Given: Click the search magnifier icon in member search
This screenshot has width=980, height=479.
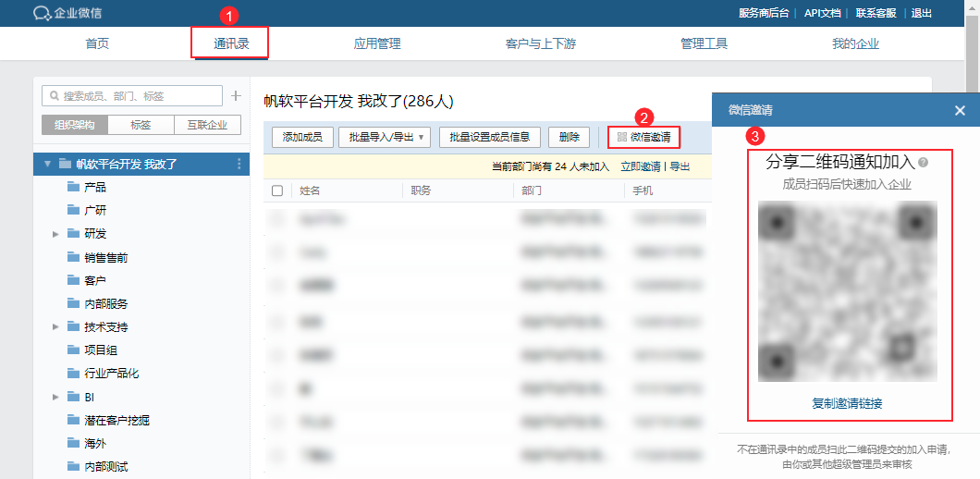Looking at the screenshot, I should pyautogui.click(x=54, y=96).
